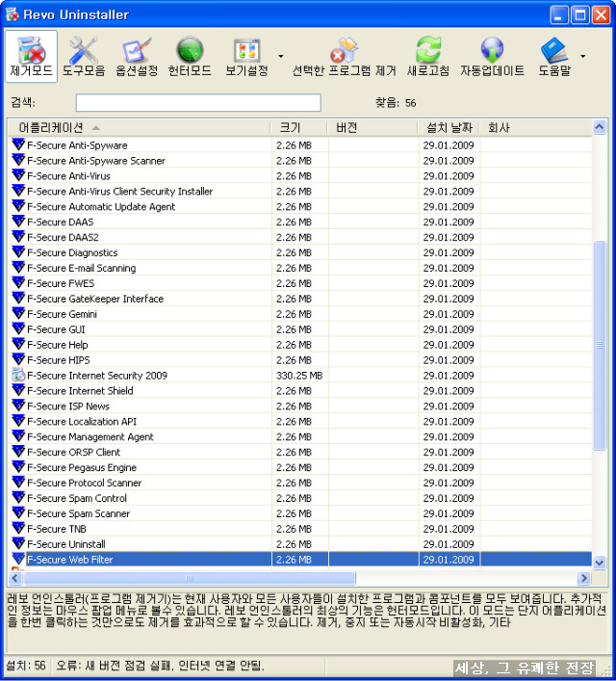Image resolution: width=616 pixels, height=681 pixels.
Task: Select F-Secure Internet Shield entry
Action: pyautogui.click(x=80, y=391)
